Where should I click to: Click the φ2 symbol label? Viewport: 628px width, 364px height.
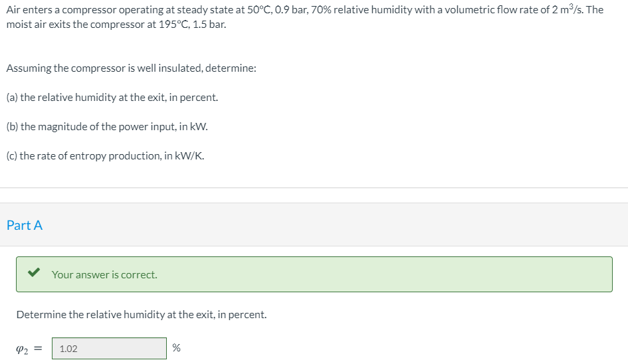click(22, 349)
